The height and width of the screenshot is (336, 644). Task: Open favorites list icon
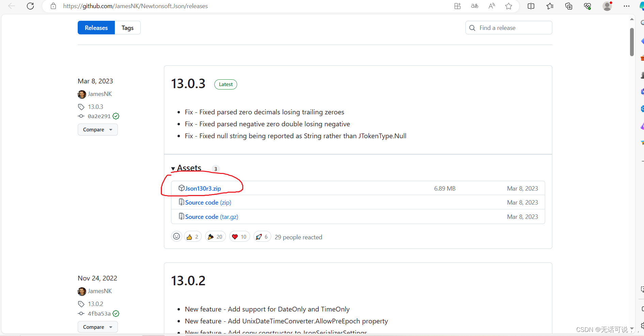[550, 6]
